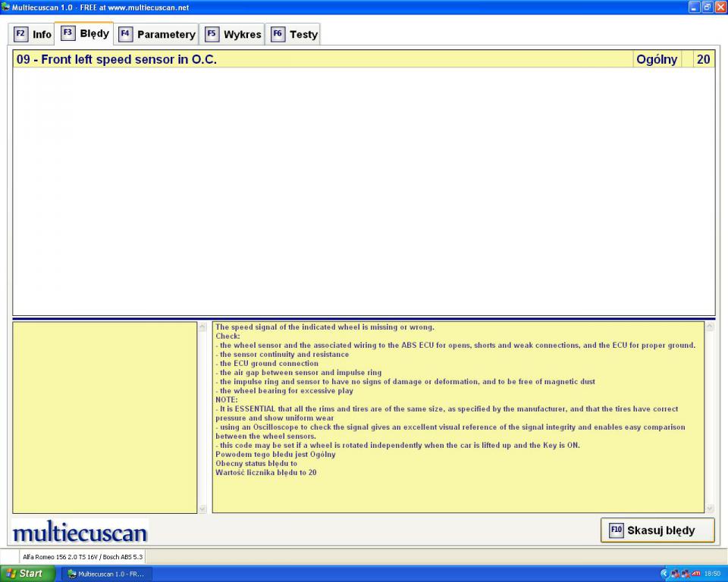Select the F3 Błędy tab
The image size is (728, 582).
pyautogui.click(x=84, y=33)
